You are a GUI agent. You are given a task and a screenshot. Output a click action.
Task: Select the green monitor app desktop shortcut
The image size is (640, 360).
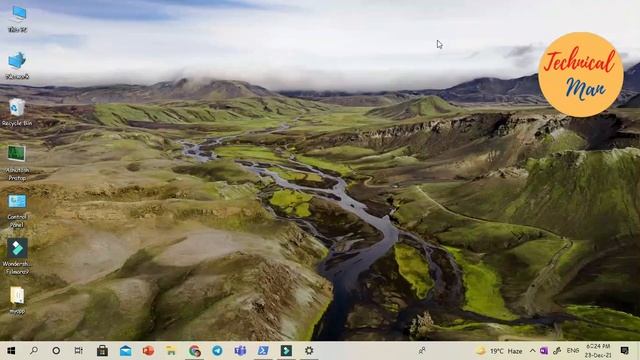tap(17, 162)
